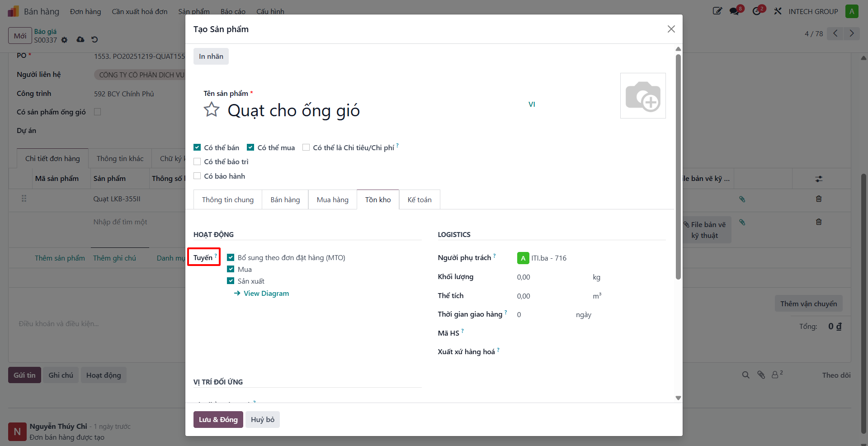
Task: Open the VI language translation selector
Action: click(x=532, y=104)
